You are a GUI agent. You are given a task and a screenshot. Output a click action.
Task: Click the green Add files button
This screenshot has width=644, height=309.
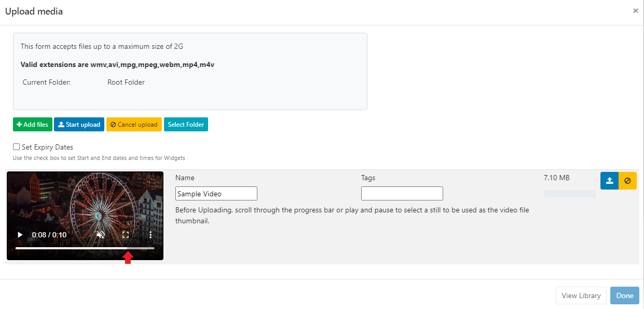pyautogui.click(x=32, y=125)
